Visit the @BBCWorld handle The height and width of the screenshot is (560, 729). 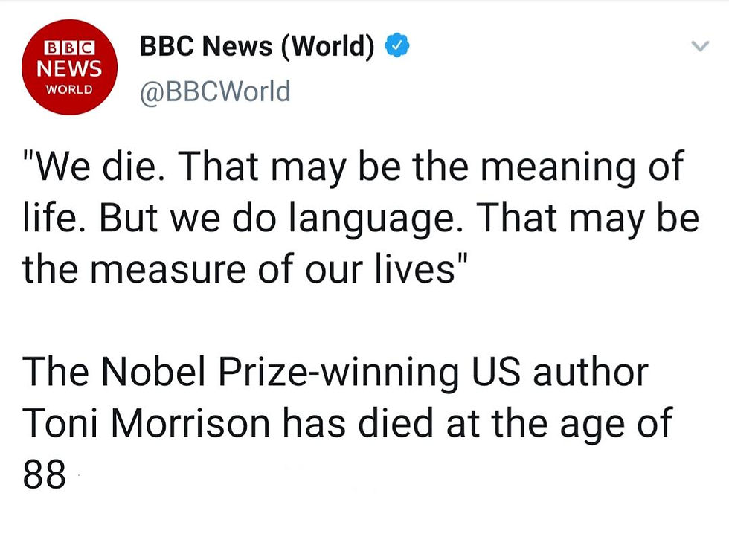[x=215, y=91]
